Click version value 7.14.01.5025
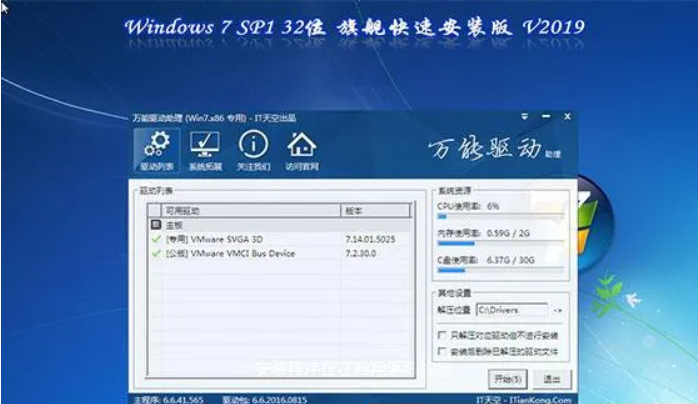Viewport: 698px width, 404px height. click(x=370, y=239)
